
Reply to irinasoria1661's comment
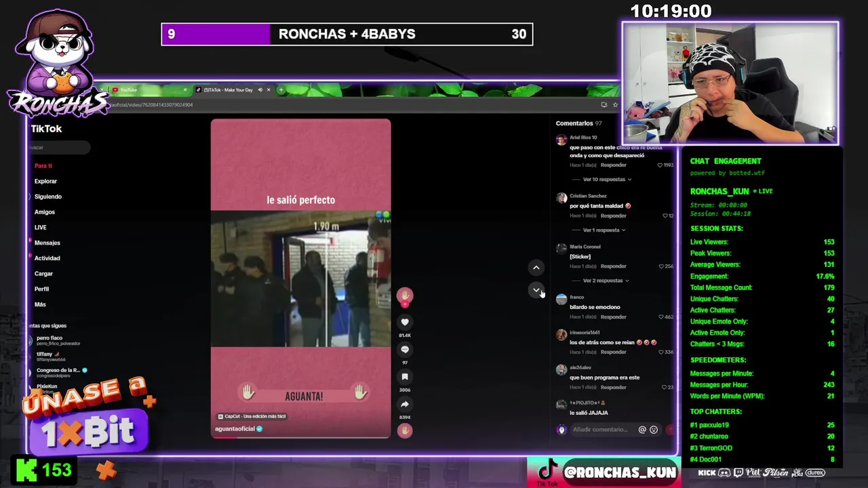click(x=613, y=352)
